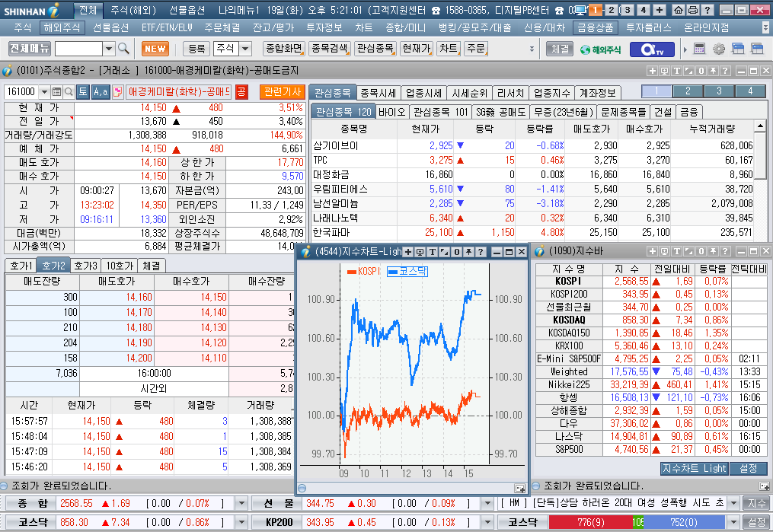Viewport: 773px width, 532px height.
Task: Click the plus add-screen button after screen 4
Action: 659,10
